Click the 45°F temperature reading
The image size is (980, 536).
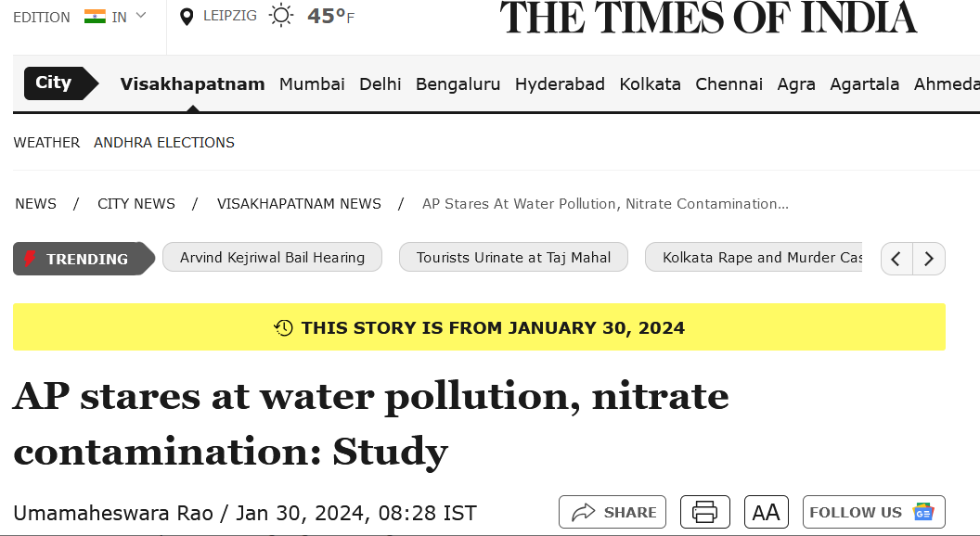(330, 17)
